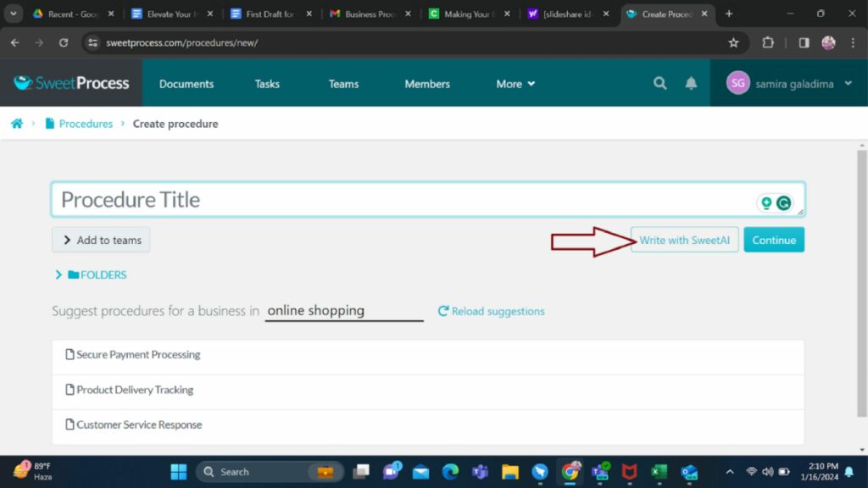868x488 pixels.
Task: Bookmark this page with the star icon
Action: point(733,42)
